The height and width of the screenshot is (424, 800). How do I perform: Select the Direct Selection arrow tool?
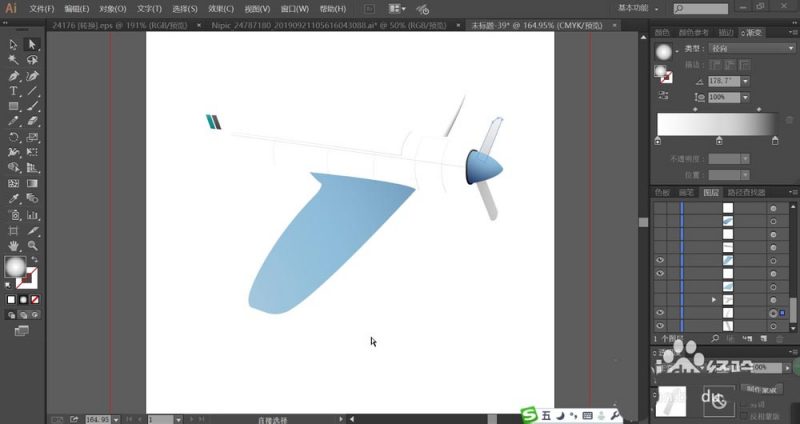32,45
